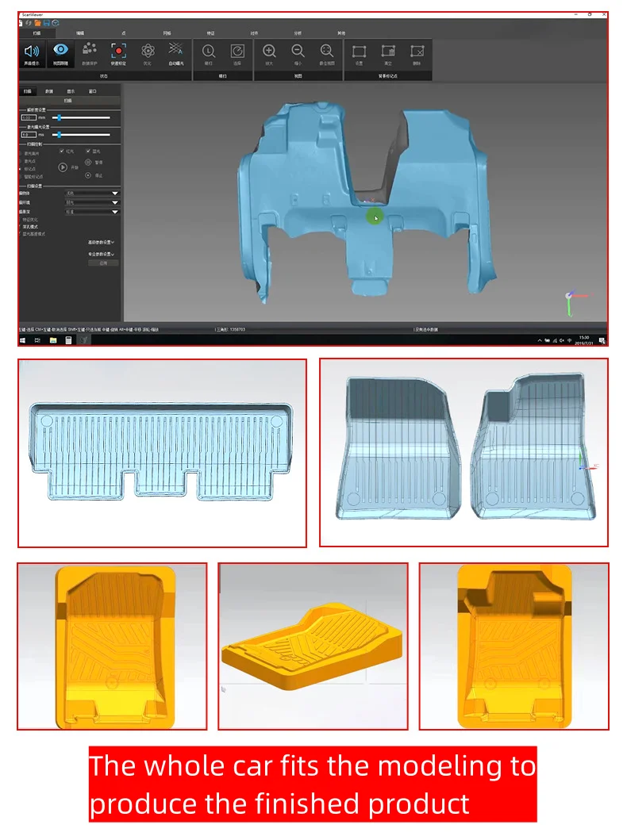Select the second side-panel tab
The width and height of the screenshot is (627, 840).
(x=49, y=91)
